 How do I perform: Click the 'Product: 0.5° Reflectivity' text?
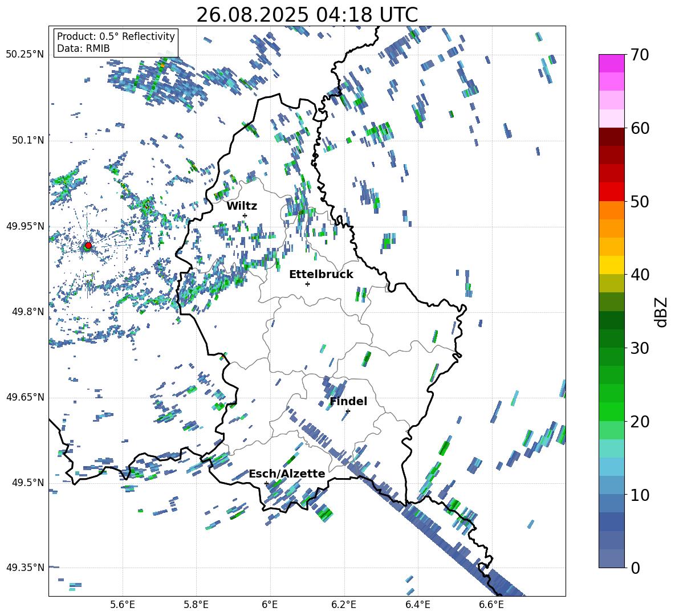(x=116, y=36)
